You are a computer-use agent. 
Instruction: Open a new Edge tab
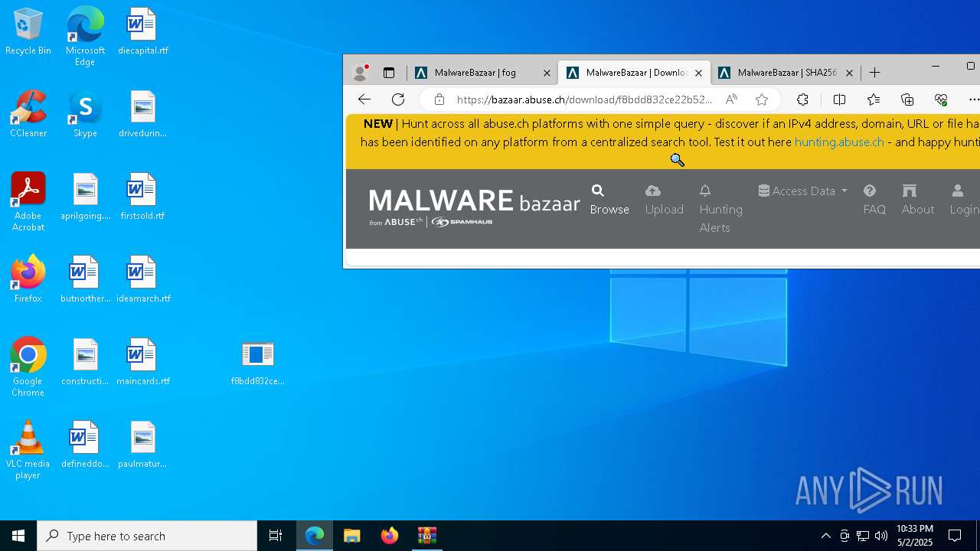coord(875,73)
